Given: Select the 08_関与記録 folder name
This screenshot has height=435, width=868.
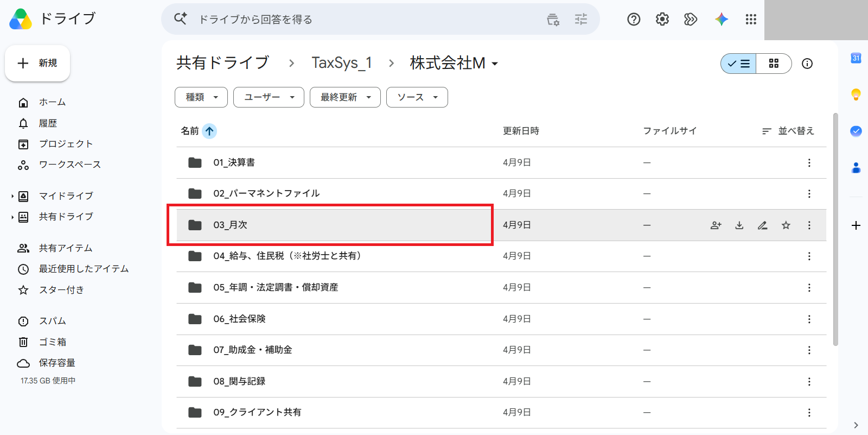Looking at the screenshot, I should 239,381.
